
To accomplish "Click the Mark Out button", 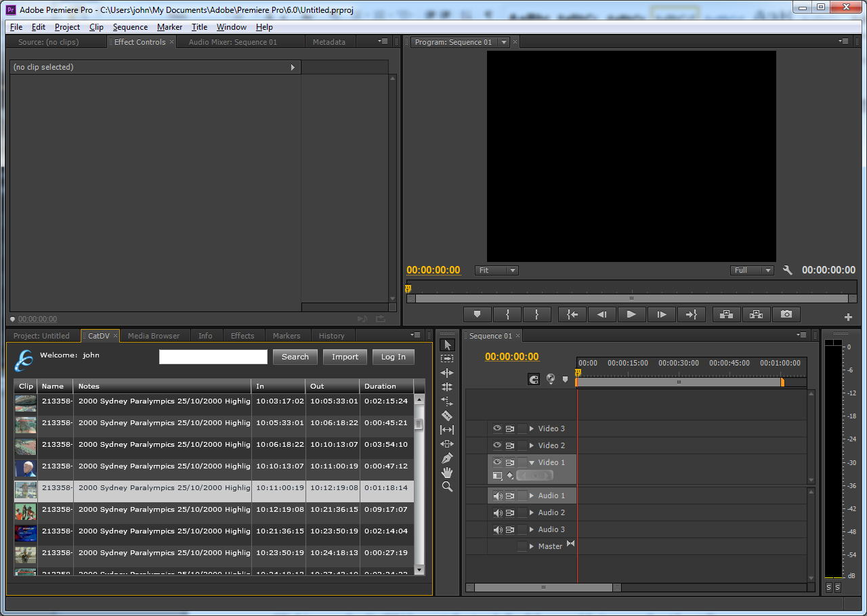I will click(x=537, y=314).
